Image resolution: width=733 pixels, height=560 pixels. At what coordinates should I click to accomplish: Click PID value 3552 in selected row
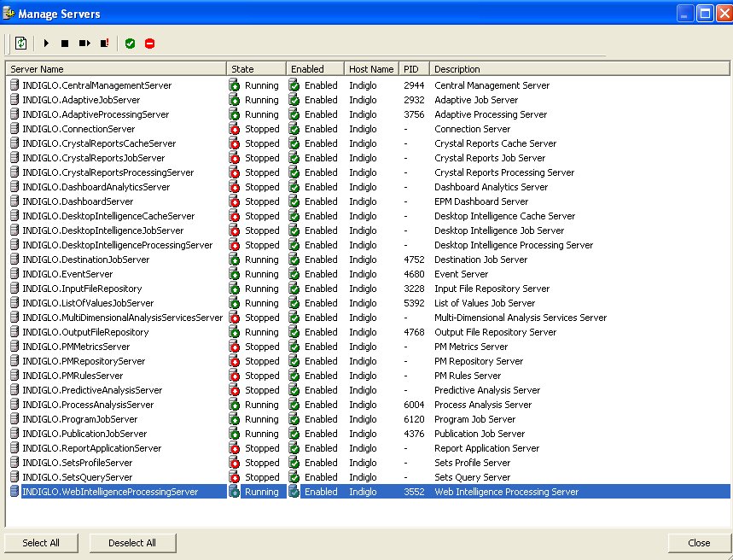click(414, 491)
